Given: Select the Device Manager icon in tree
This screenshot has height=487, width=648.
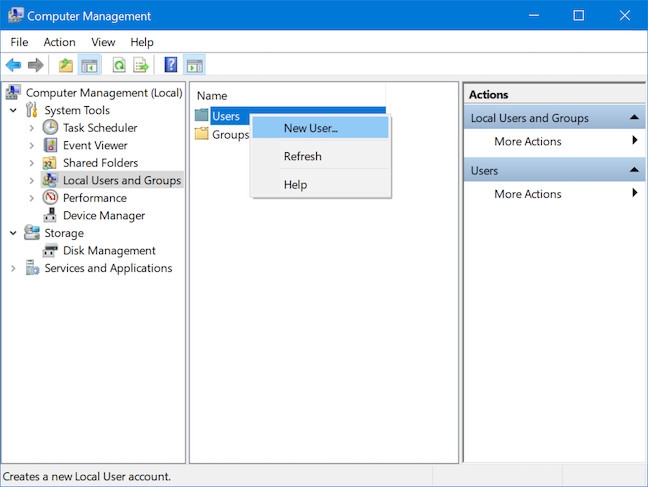Looking at the screenshot, I should [51, 216].
